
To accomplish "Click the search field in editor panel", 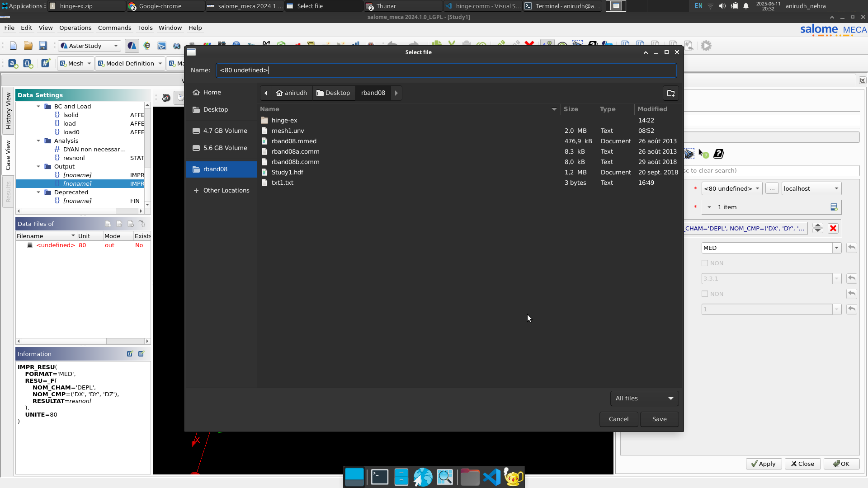I will (x=771, y=171).
